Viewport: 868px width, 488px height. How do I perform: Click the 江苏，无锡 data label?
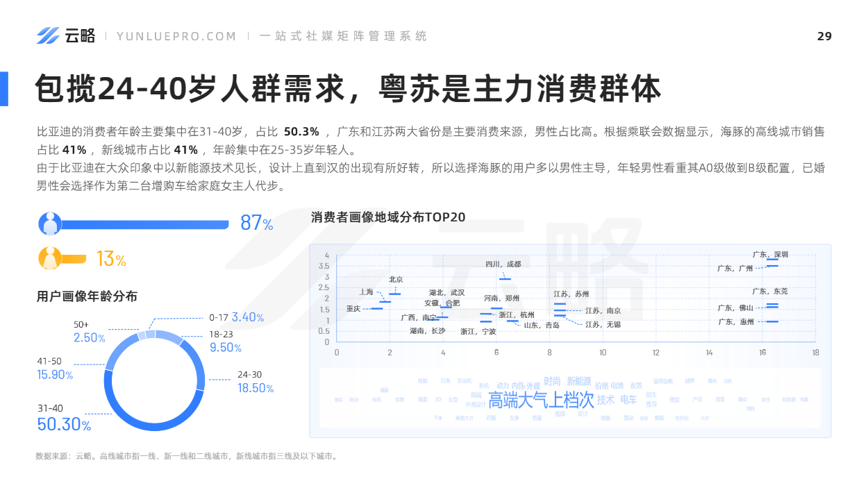[603, 325]
